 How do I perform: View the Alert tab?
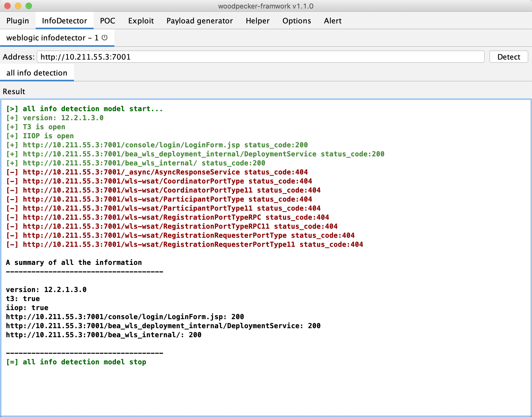[332, 21]
